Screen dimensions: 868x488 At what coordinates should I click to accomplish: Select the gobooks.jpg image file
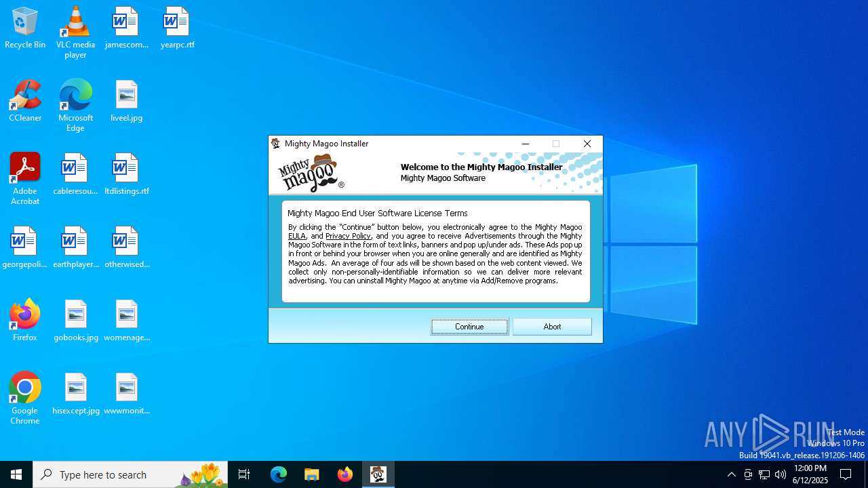click(75, 321)
